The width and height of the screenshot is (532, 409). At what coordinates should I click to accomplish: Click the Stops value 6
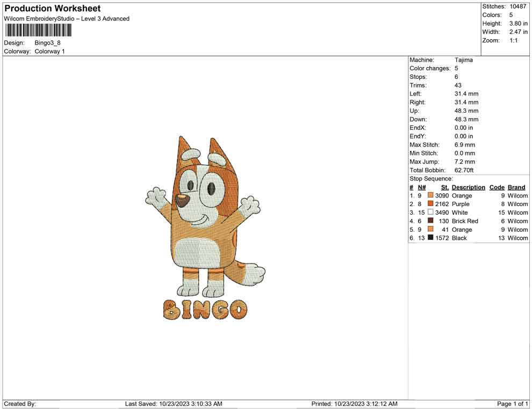456,77
